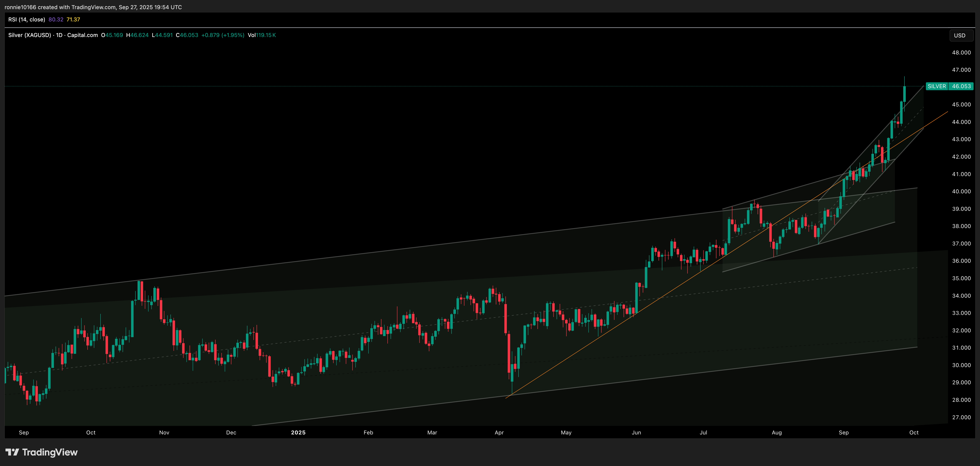Click the 37.000 price axis label
This screenshot has width=980, height=466.
pos(961,244)
